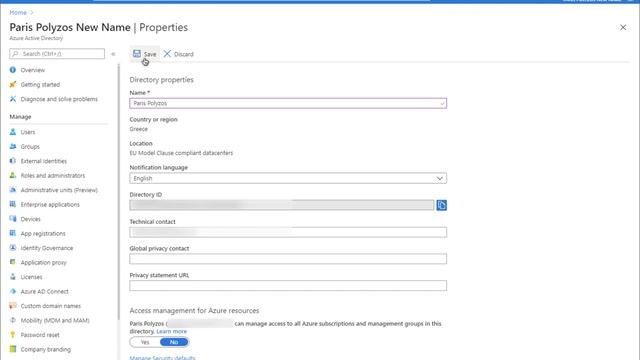Open Identity Governance page
The image size is (640, 360).
coord(47,248)
